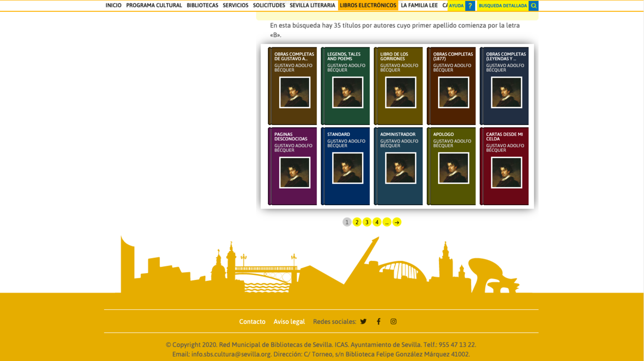Screen dimensions: 644x361
Task: Click the Paginas Desconocidas book cover
Action: (x=293, y=166)
